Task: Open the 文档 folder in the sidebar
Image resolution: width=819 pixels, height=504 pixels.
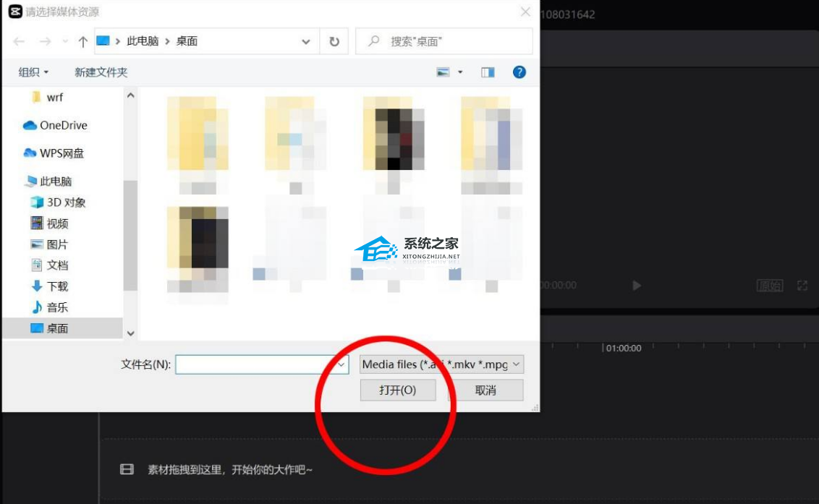Action: tap(50, 265)
